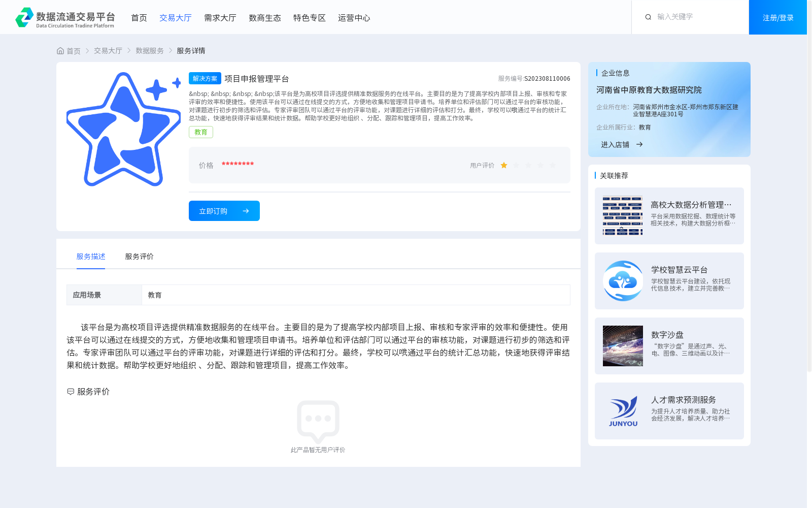Click the 应用场景 table header cell
This screenshot has width=812, height=508.
104,295
